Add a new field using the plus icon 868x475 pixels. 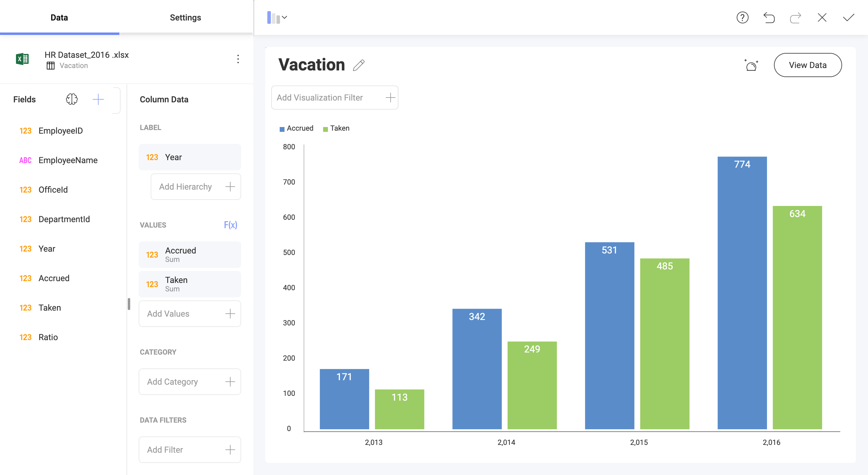(98, 99)
